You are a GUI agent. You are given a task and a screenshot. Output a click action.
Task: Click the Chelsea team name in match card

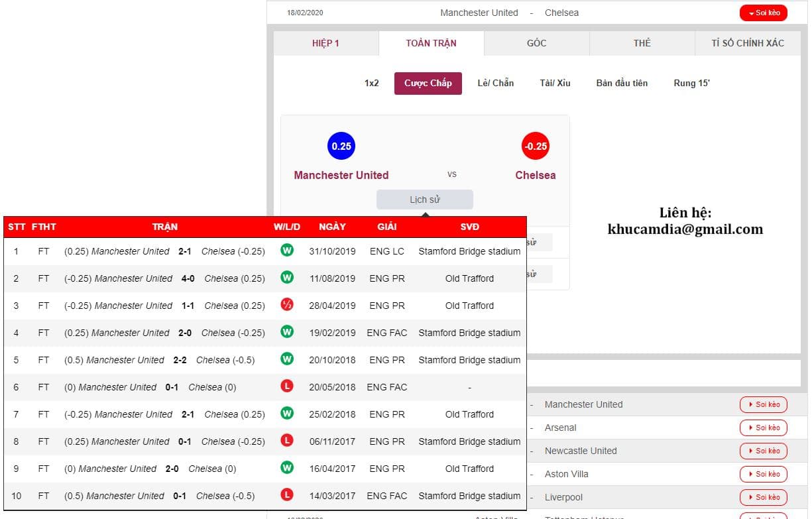point(536,175)
